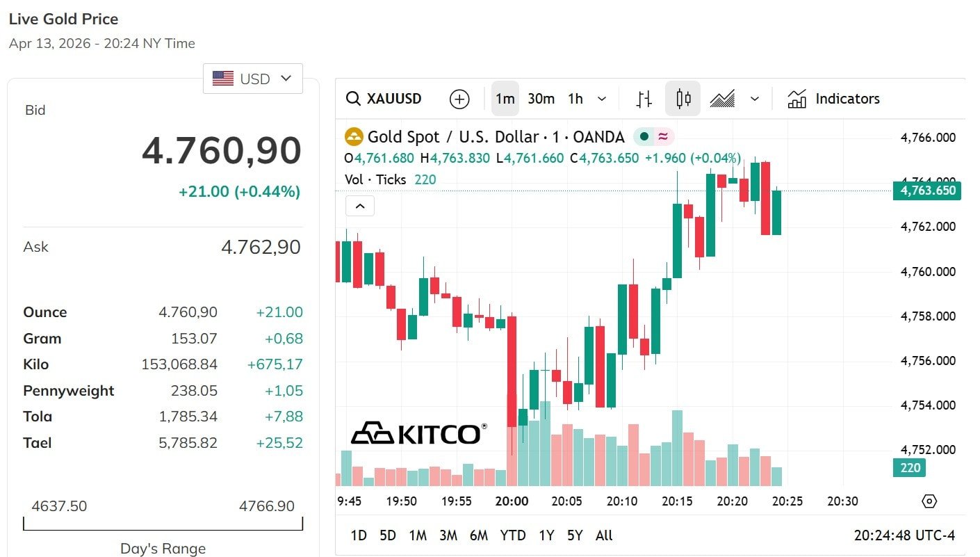This screenshot has height=557, width=980.
Task: Click the Gold Spot symbol logo
Action: tap(354, 137)
